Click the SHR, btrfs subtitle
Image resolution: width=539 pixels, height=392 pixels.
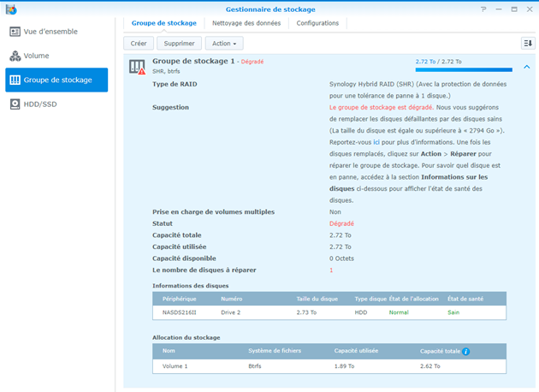166,71
